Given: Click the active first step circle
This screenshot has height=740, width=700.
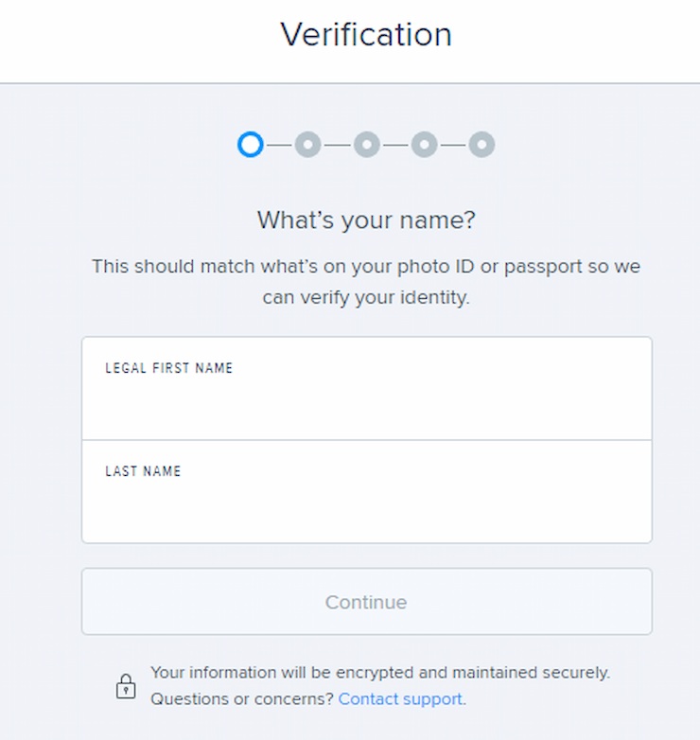Looking at the screenshot, I should point(250,145).
